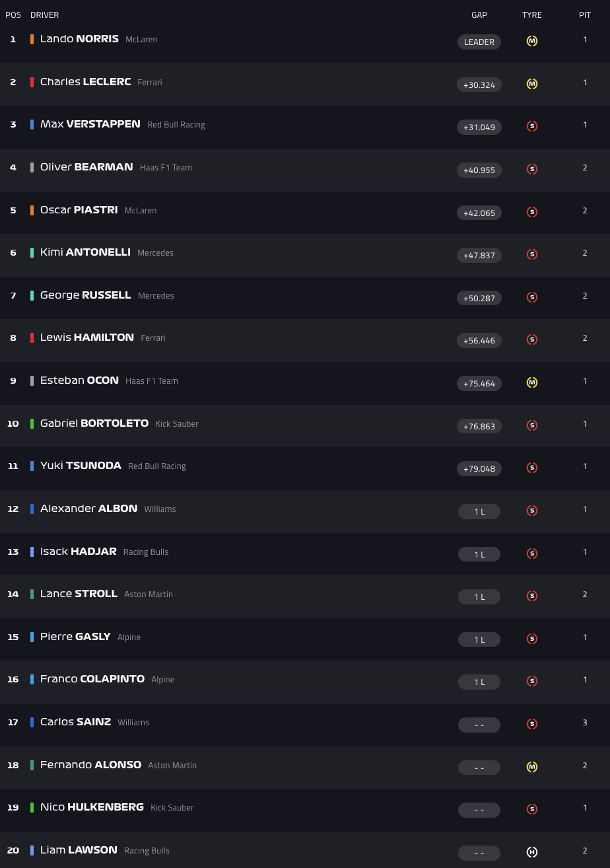Image resolution: width=610 pixels, height=868 pixels.
Task: Click the LEADER gap badge
Action: point(479,42)
